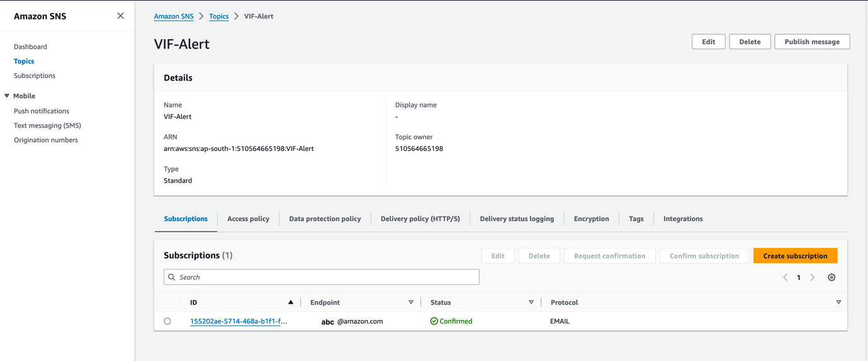The height and width of the screenshot is (361, 868).
Task: Click the topic Edit button
Action: [x=709, y=42]
